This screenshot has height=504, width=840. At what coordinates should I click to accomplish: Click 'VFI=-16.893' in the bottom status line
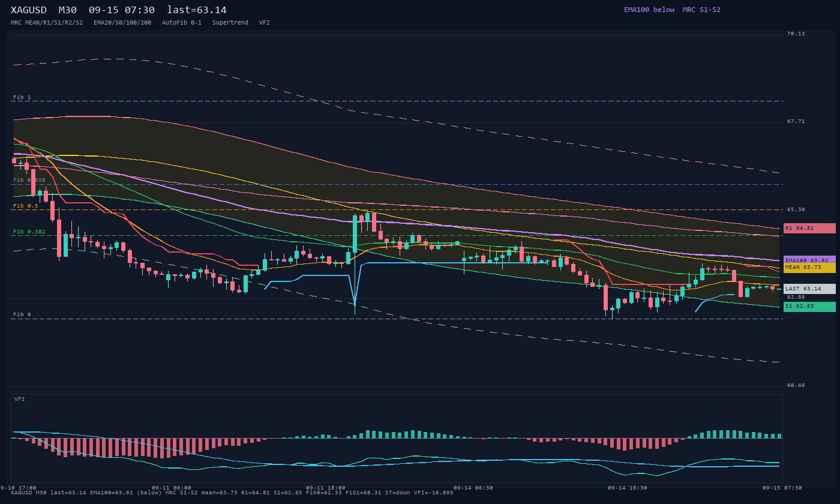(434, 493)
